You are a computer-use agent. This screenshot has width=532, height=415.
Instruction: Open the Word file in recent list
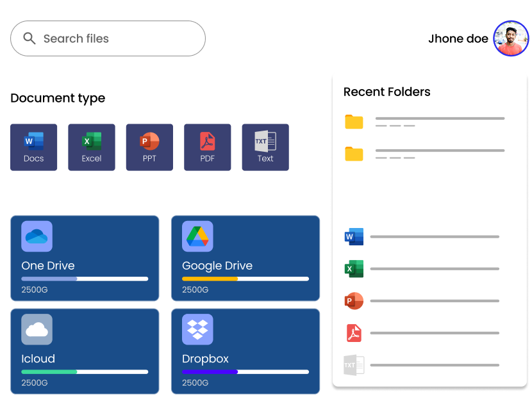[422, 237]
